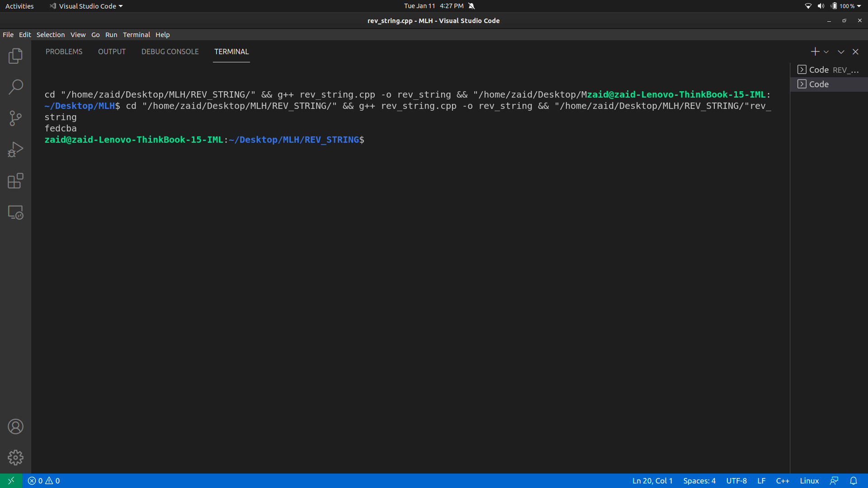Click the errors and warnings status indicator
Image resolution: width=868 pixels, height=488 pixels.
[44, 481]
